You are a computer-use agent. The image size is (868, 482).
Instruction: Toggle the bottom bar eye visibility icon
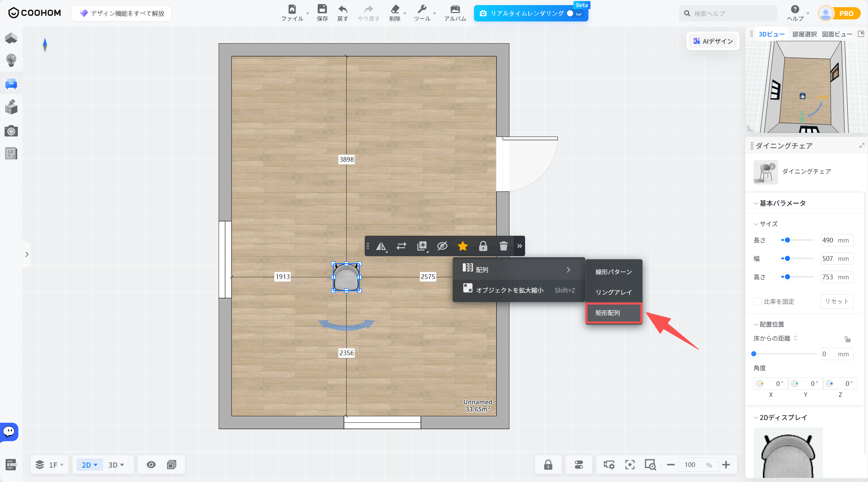(x=151, y=465)
